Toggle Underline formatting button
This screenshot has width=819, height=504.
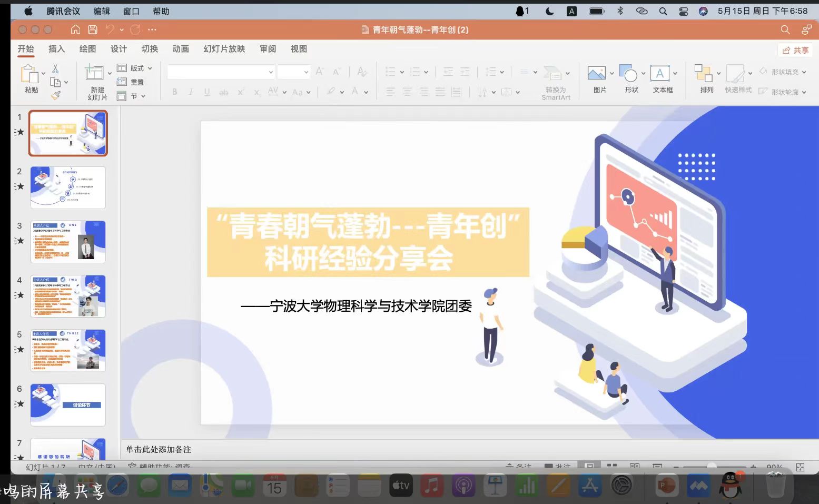point(207,92)
